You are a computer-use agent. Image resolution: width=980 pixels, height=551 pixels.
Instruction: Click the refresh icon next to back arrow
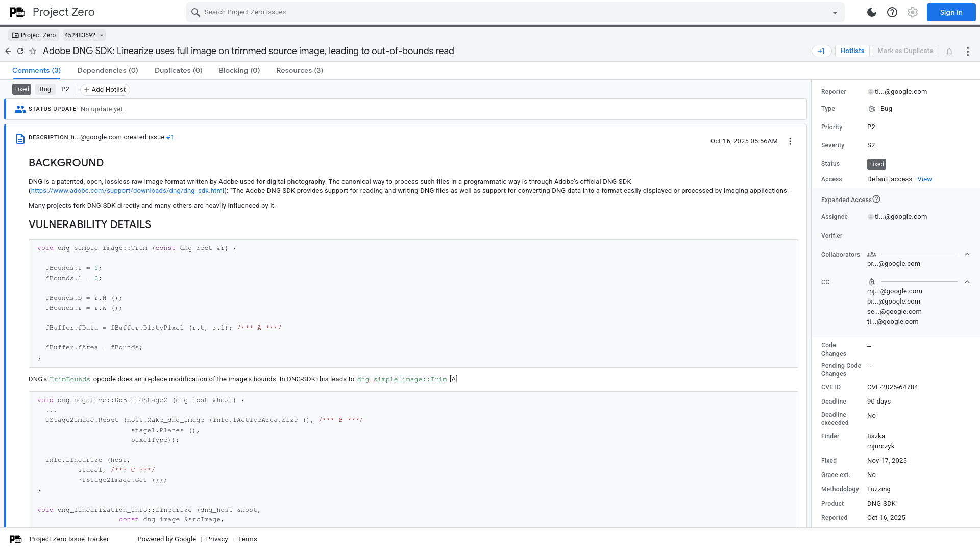(x=20, y=51)
